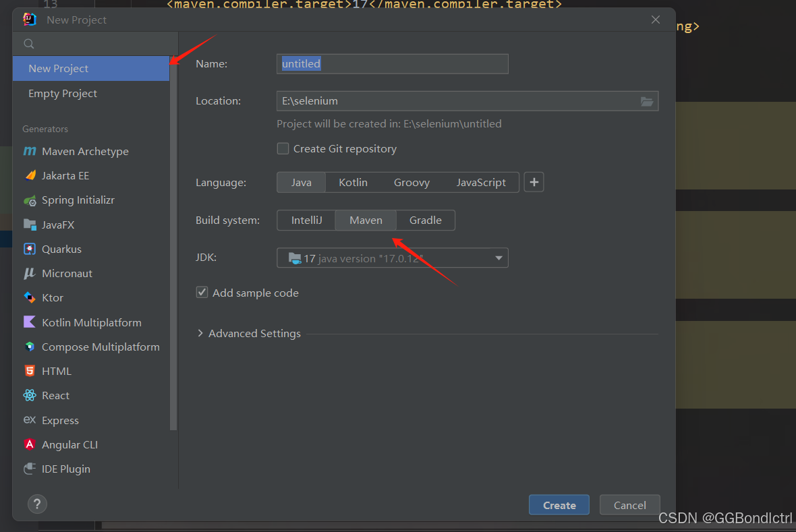Image resolution: width=796 pixels, height=532 pixels.
Task: Select Kotlin as the language
Action: point(353,182)
